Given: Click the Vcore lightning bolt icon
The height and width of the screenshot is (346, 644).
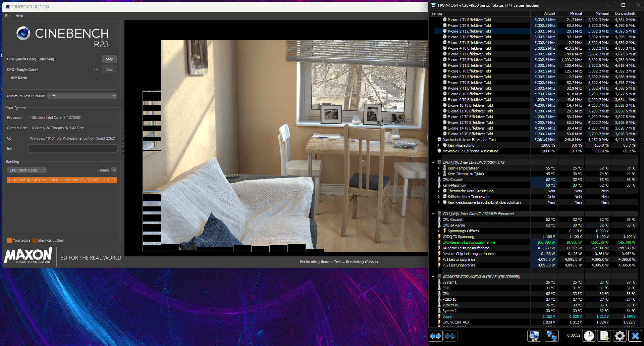Looking at the screenshot, I should [x=439, y=316].
